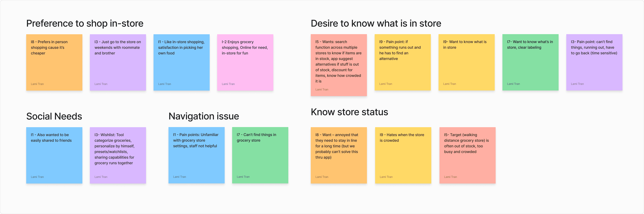This screenshot has width=644, height=214.
Task: Select the blue I1 'Like in-store shopping' note
Action: click(181, 63)
